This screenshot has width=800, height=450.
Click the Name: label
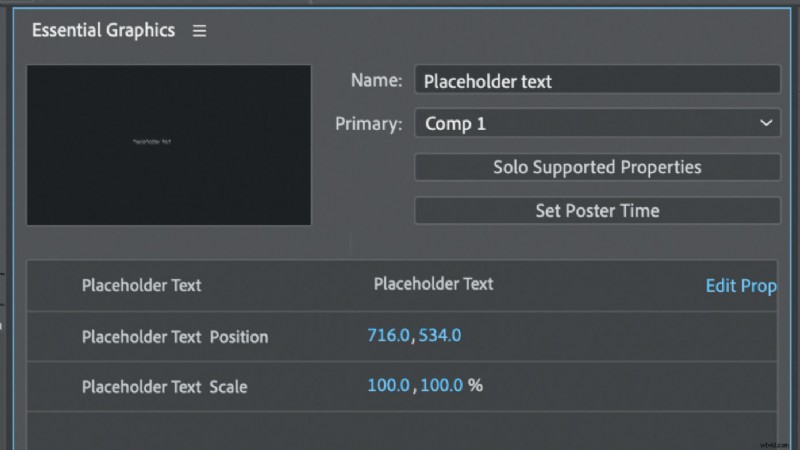click(376, 80)
